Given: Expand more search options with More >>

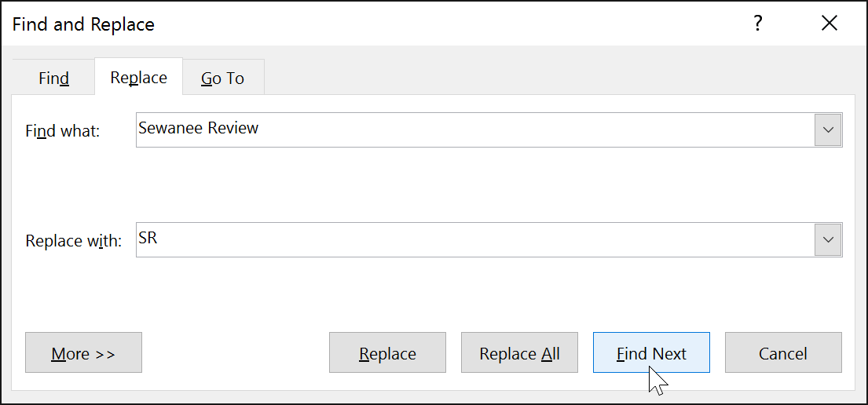Looking at the screenshot, I should pyautogui.click(x=83, y=353).
